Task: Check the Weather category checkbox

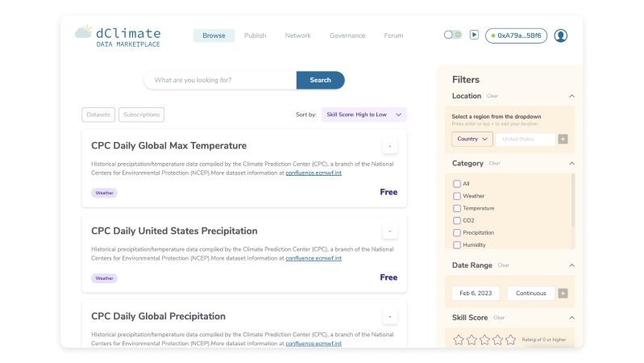Action: point(457,196)
